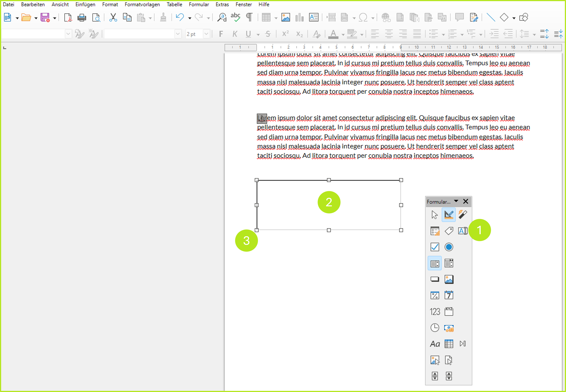566x392 pixels.
Task: Select the Push Button form control
Action: tap(435, 279)
